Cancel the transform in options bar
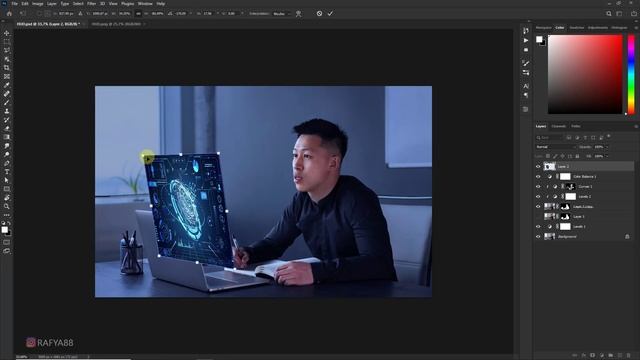Screen dimensions: 640x360 319,13
